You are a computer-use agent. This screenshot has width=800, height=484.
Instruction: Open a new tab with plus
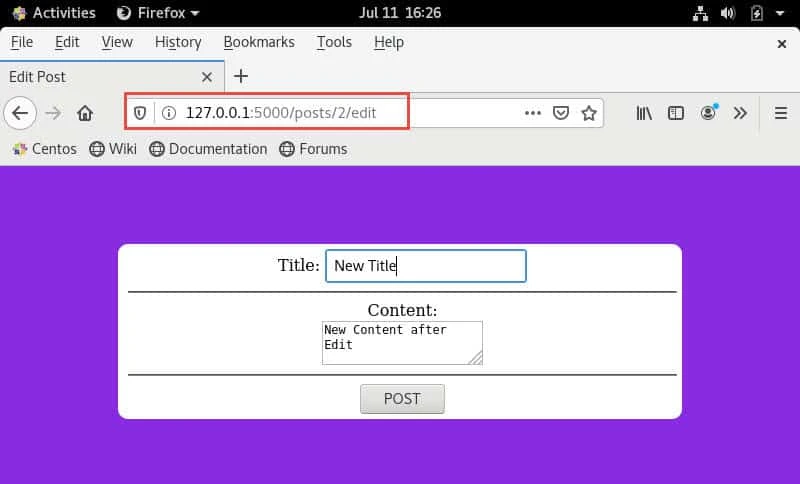click(241, 77)
